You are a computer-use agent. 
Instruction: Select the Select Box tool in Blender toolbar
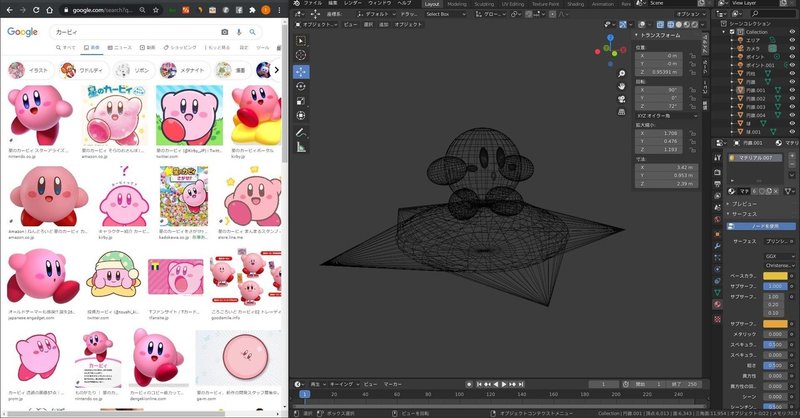pos(301,40)
